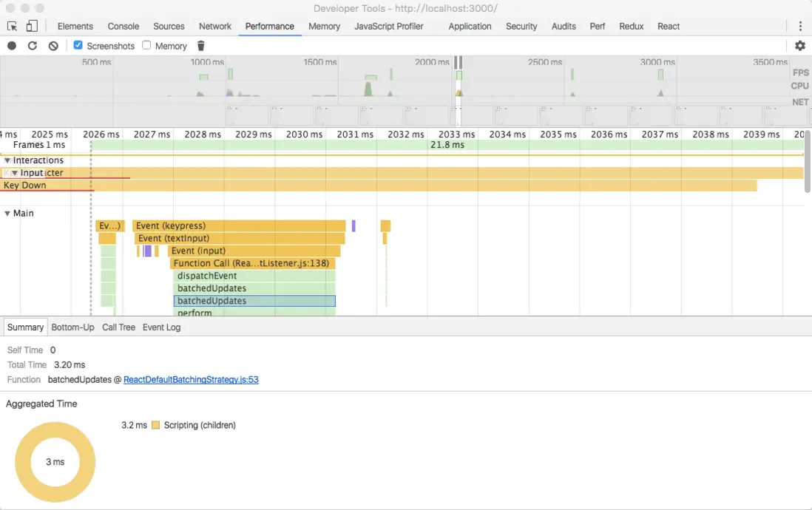The image size is (812, 510).
Task: Click the clear recording icon
Action: (53, 46)
